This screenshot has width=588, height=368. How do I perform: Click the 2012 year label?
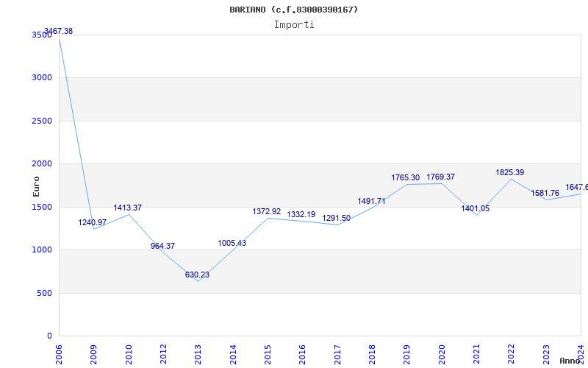pos(163,355)
